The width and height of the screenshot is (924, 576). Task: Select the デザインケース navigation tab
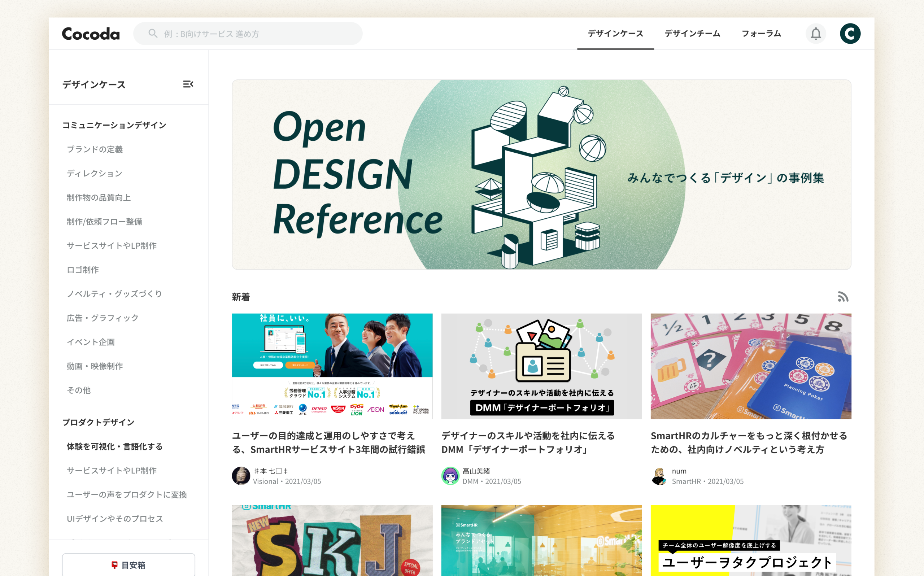(615, 34)
